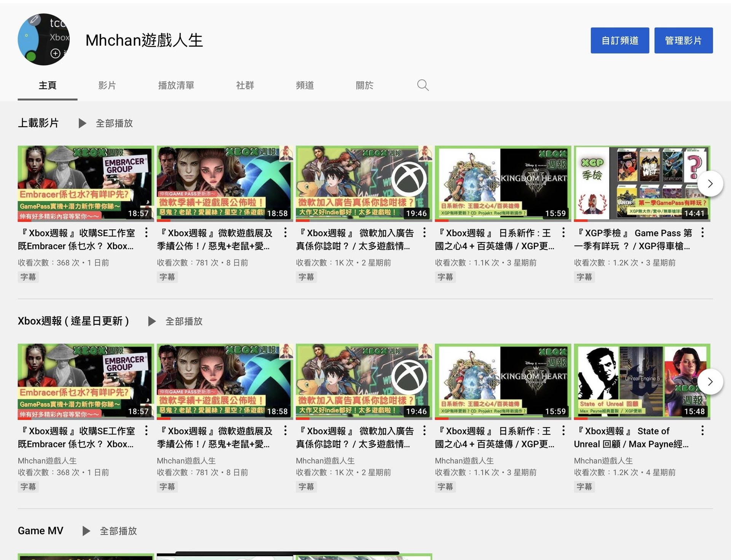Play all uploaded videos via 全部播放
The height and width of the screenshot is (560, 731).
point(114,123)
